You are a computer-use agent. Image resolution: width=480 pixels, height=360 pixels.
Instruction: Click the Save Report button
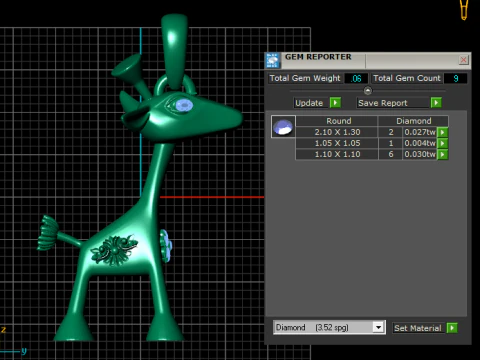click(x=393, y=103)
